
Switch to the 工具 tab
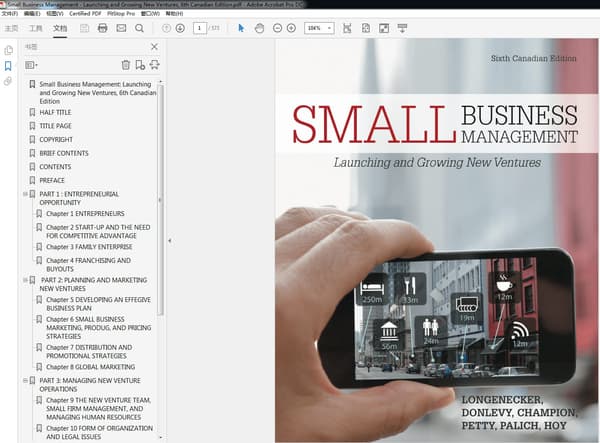coord(36,28)
